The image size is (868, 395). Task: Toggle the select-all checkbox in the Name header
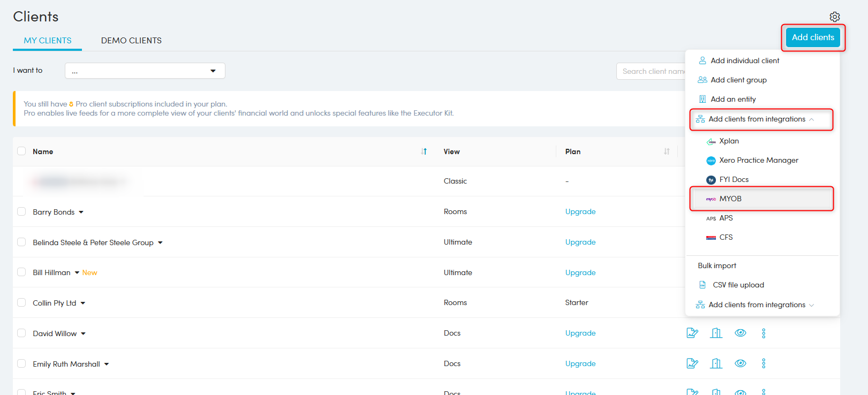click(x=21, y=151)
